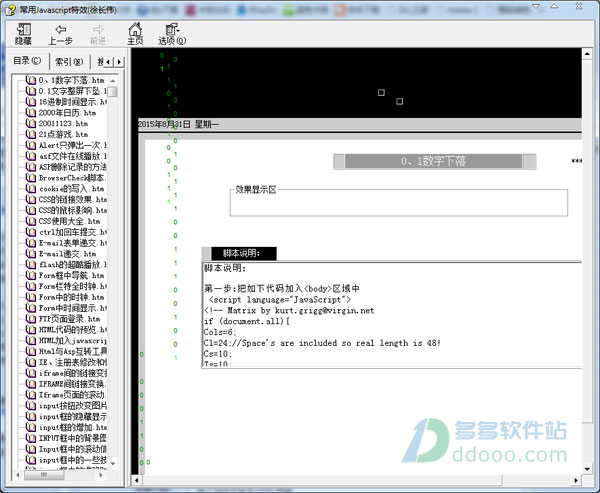The image size is (600, 493).
Task: Open topic Html与Asp互转工具
Action: click(x=73, y=351)
